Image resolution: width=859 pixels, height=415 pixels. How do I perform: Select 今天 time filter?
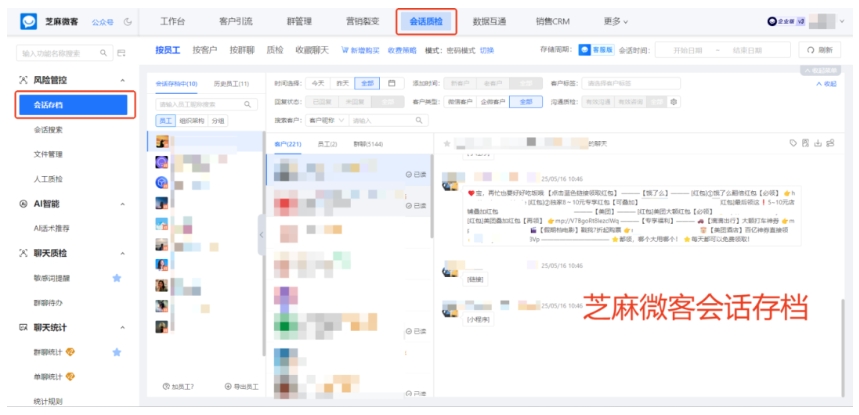317,83
